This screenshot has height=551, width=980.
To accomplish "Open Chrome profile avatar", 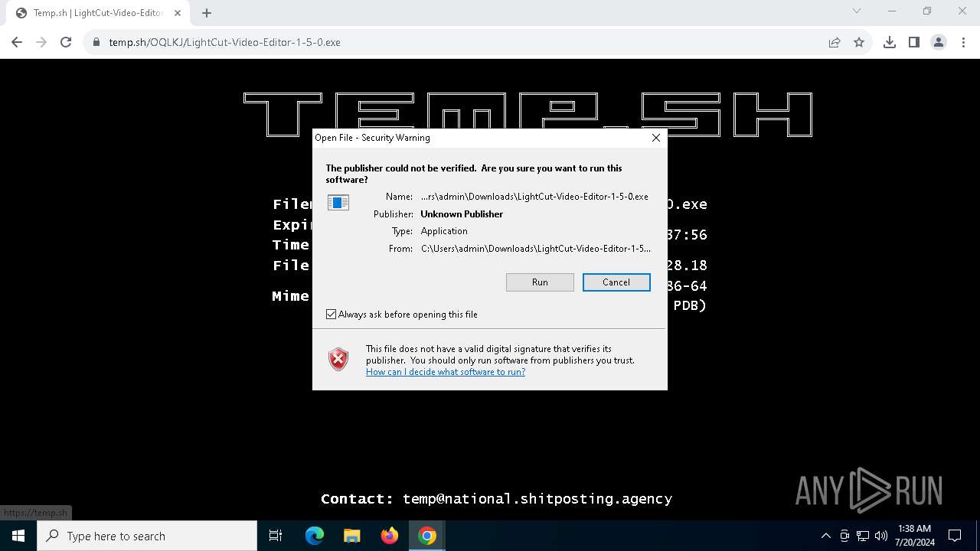I will click(939, 42).
